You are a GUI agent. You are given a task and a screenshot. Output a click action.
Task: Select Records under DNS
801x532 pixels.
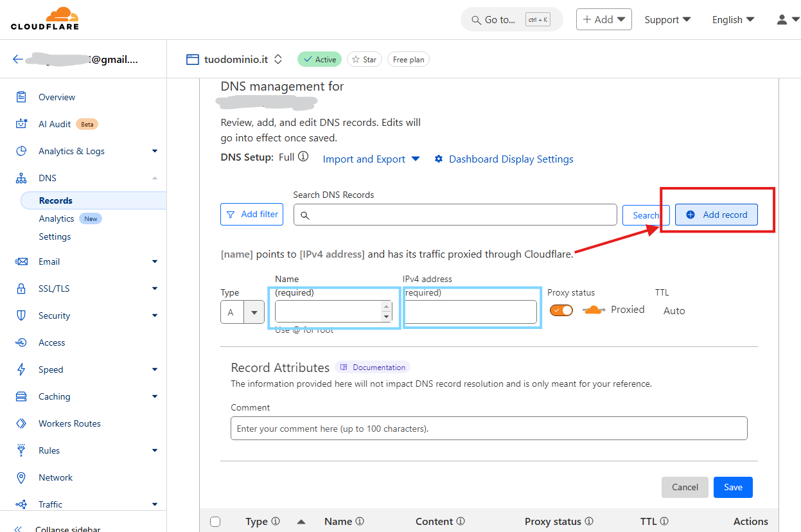[x=93, y=200]
